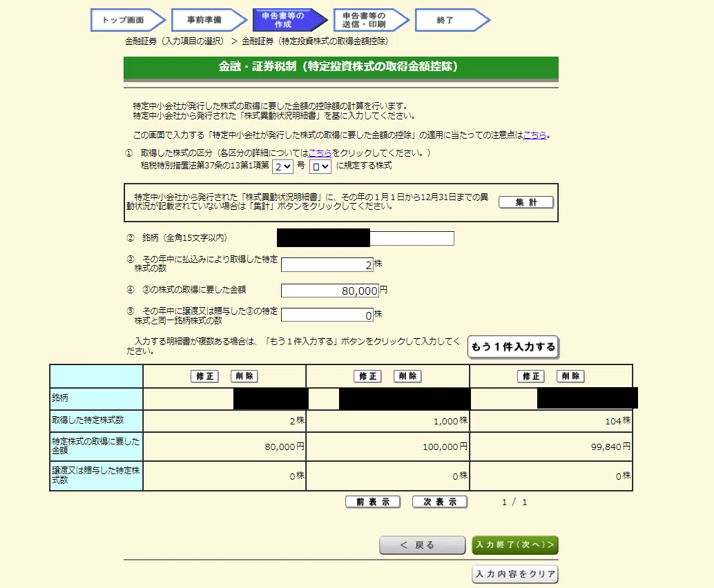Screen dimensions: 714x588
Task: Focus the 銘柄 name input field
Action: point(365,238)
